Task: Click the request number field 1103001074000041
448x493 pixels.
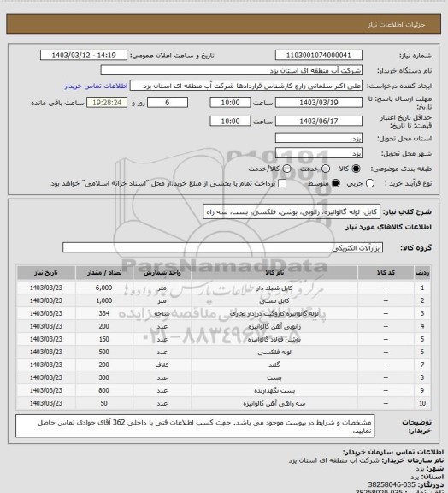Action: [x=319, y=56]
